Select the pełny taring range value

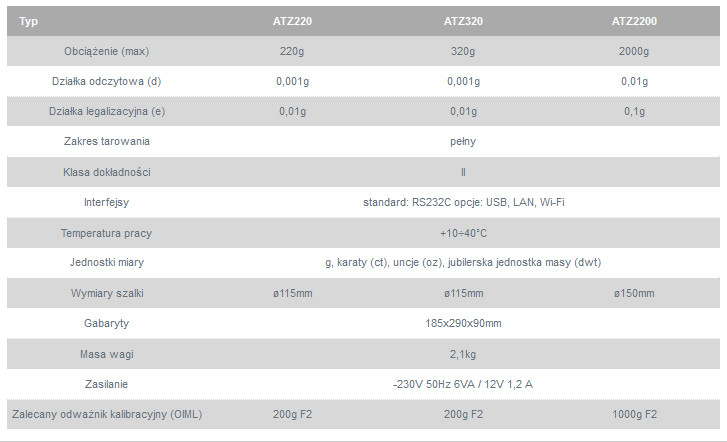(x=463, y=141)
